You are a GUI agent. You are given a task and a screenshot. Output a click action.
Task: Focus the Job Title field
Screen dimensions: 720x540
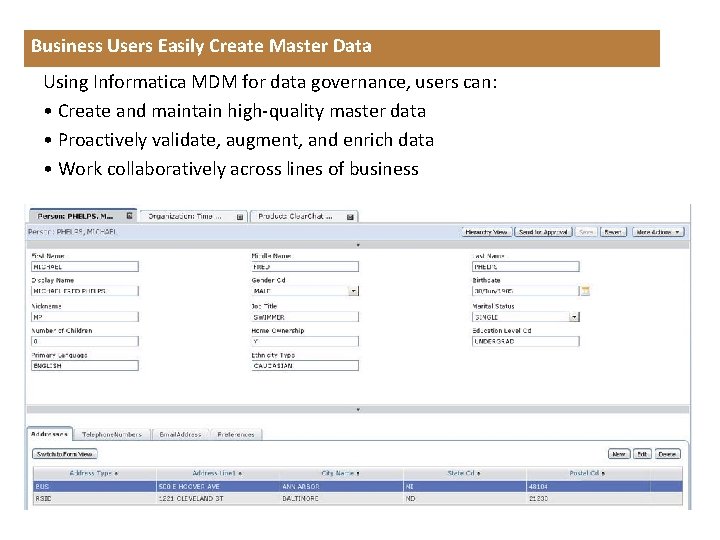coord(305,317)
